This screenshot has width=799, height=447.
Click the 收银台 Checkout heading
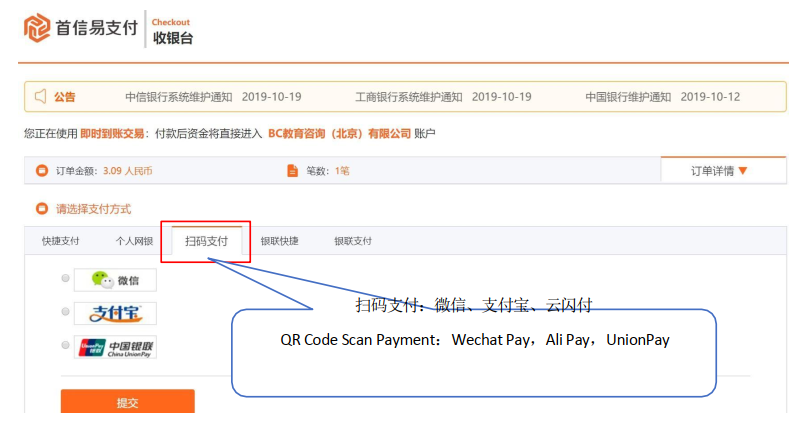pos(173,32)
